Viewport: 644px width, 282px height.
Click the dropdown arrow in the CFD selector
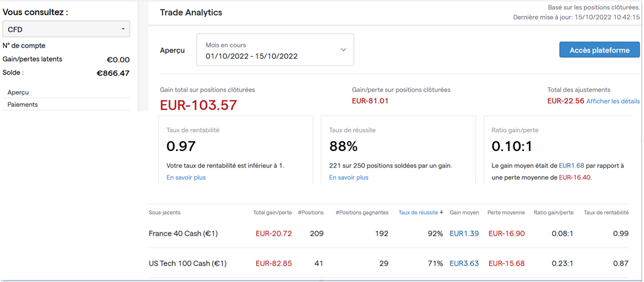(x=123, y=29)
